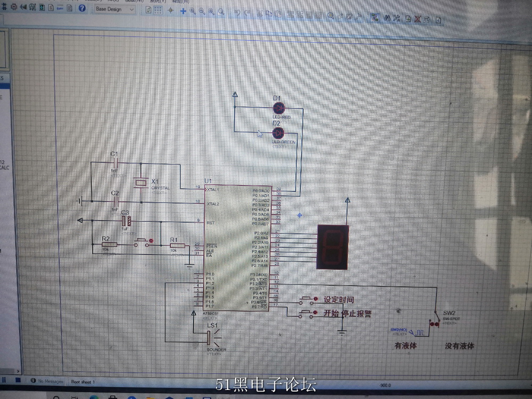Click the Redraw Display icon
The image size is (532, 399).
[x=148, y=10]
